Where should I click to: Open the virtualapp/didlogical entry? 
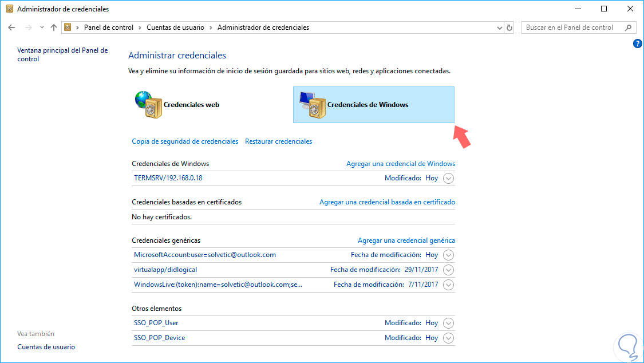pyautogui.click(x=165, y=270)
